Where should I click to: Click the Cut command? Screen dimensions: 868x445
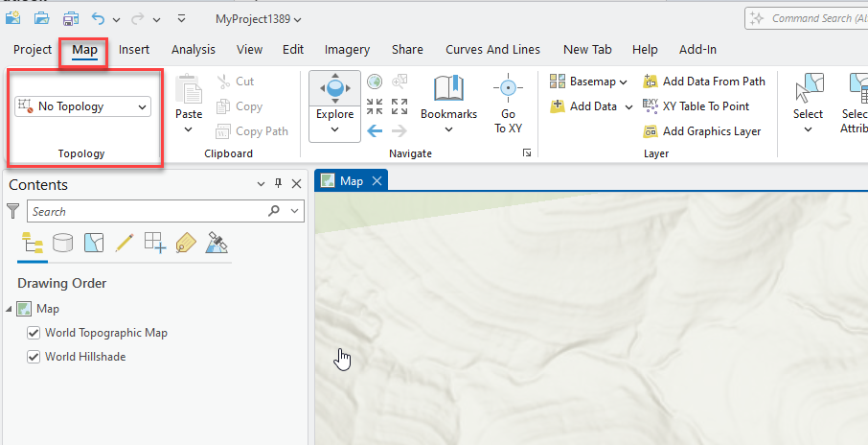point(236,82)
